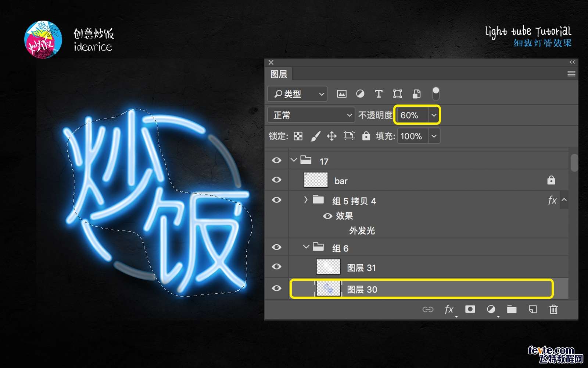Viewport: 588px width, 368px height.
Task: Add a layer style with fx button
Action: click(x=449, y=309)
